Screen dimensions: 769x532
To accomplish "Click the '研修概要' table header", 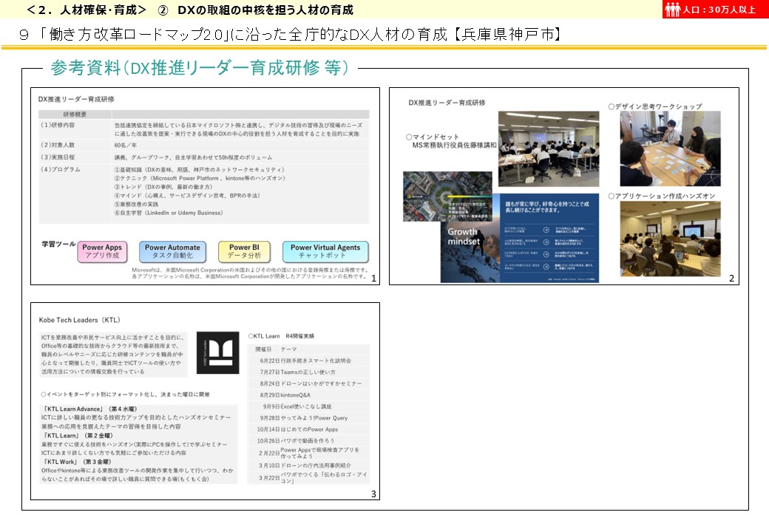I will tap(75, 114).
